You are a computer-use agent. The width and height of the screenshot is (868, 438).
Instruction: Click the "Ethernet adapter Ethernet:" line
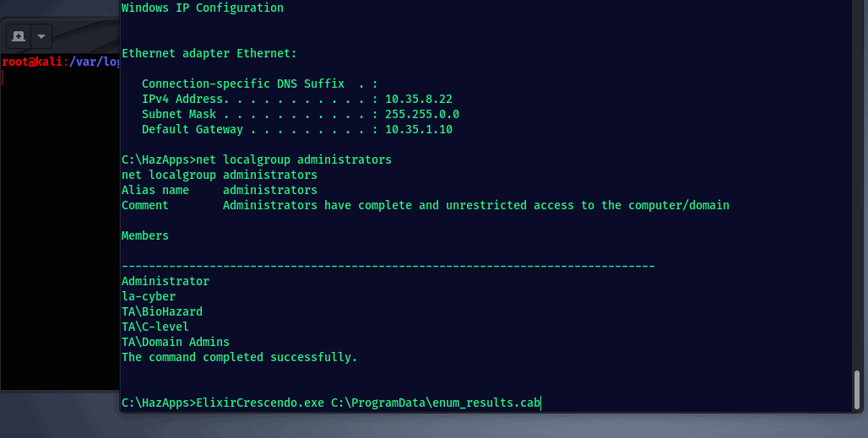click(x=209, y=53)
